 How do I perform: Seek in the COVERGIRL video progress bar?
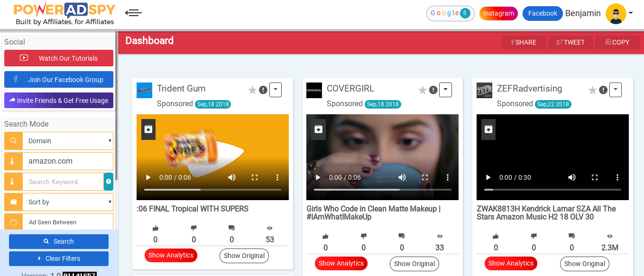pyautogui.click(x=383, y=190)
